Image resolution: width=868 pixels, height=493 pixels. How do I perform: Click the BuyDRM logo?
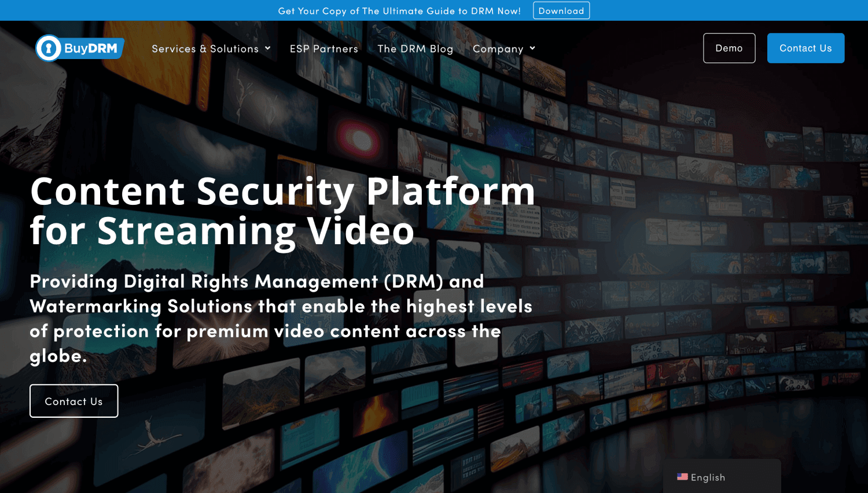coord(80,48)
